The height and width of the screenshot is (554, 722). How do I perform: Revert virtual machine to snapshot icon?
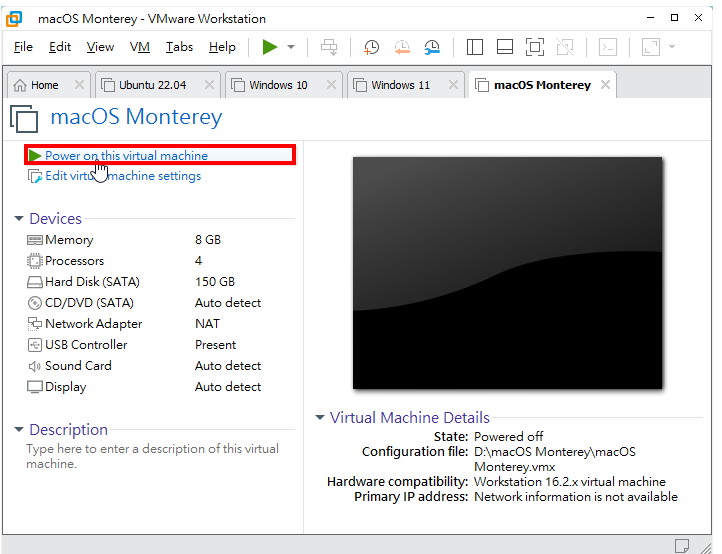click(402, 47)
